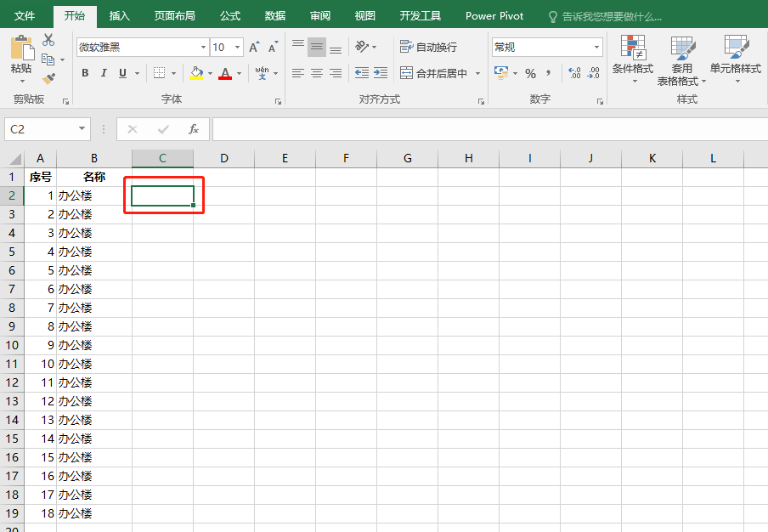Select cell B1 名称
The image size is (768, 532).
[94, 177]
